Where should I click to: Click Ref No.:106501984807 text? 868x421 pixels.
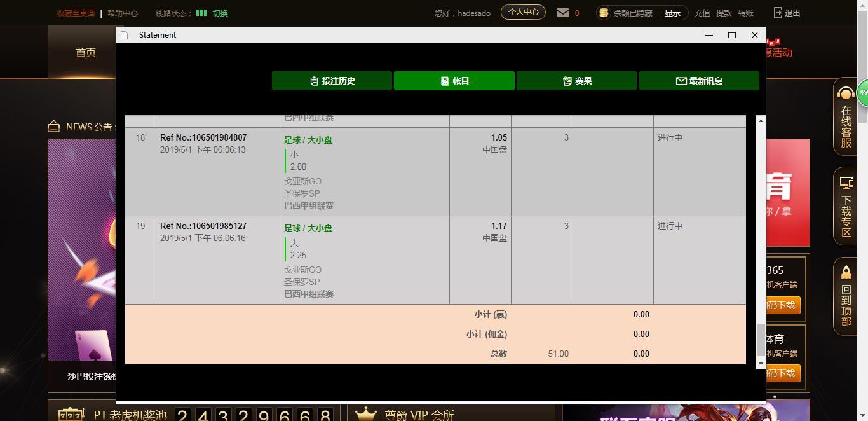pyautogui.click(x=203, y=137)
